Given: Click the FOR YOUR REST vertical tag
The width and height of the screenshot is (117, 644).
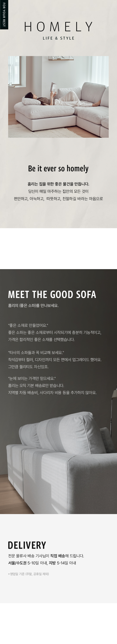Looking at the screenshot, I should 4,15.
